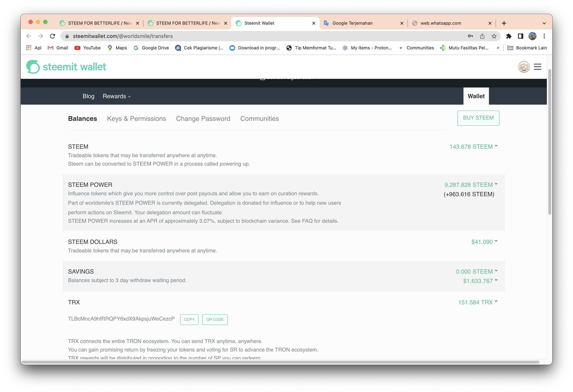573x392 pixels.
Task: Click the steemit wallet logo
Action: (66, 67)
